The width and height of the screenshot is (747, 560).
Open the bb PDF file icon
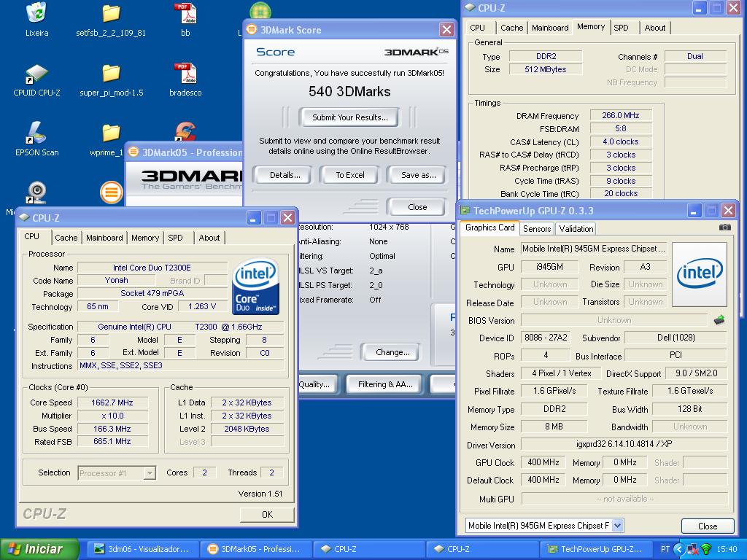point(186,13)
